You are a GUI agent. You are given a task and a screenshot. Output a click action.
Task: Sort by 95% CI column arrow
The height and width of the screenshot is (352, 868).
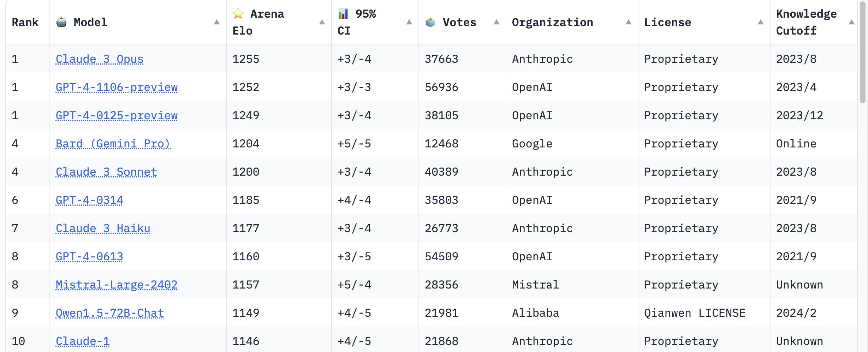coord(409,22)
